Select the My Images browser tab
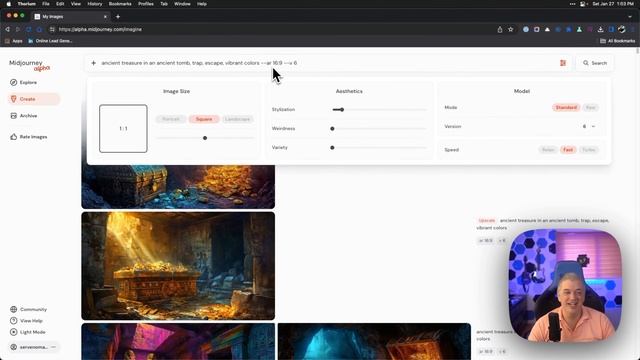The width and height of the screenshot is (640, 360). [x=71, y=17]
